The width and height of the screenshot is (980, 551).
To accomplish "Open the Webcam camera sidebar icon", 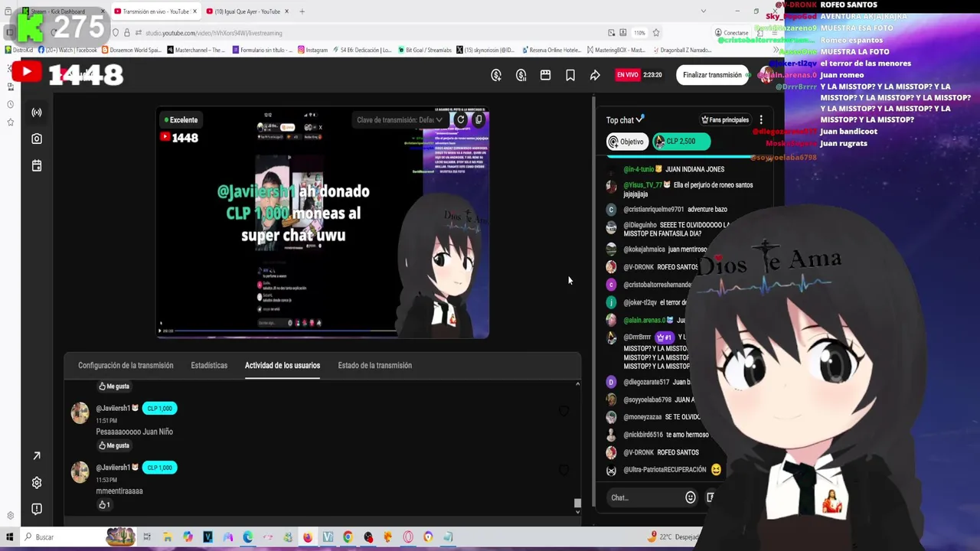I will 37,139.
